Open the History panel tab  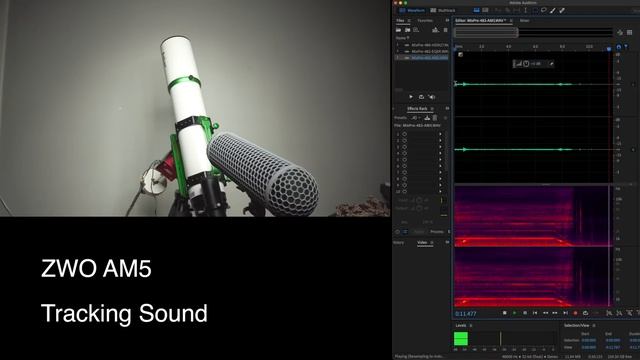(399, 242)
